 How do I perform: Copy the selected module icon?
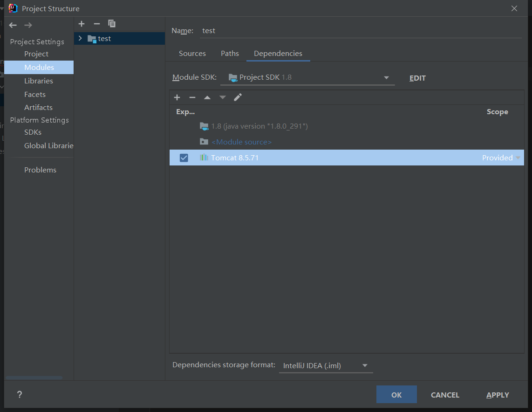tap(112, 24)
